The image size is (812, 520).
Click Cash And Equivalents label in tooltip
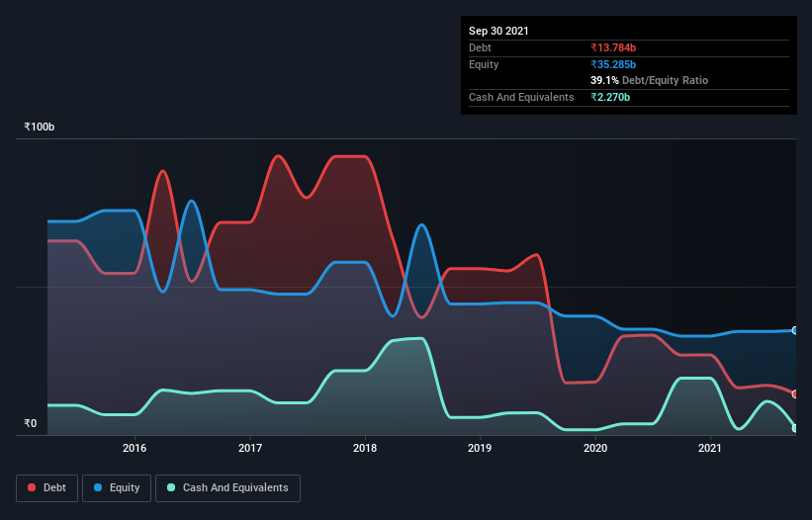click(x=521, y=97)
